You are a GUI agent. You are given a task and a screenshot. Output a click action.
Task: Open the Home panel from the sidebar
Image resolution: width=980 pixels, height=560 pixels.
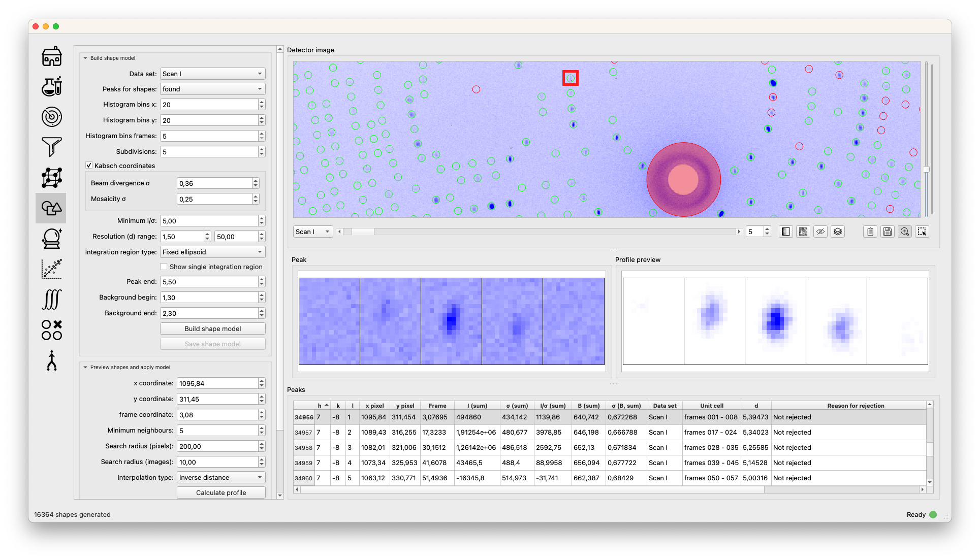point(51,56)
